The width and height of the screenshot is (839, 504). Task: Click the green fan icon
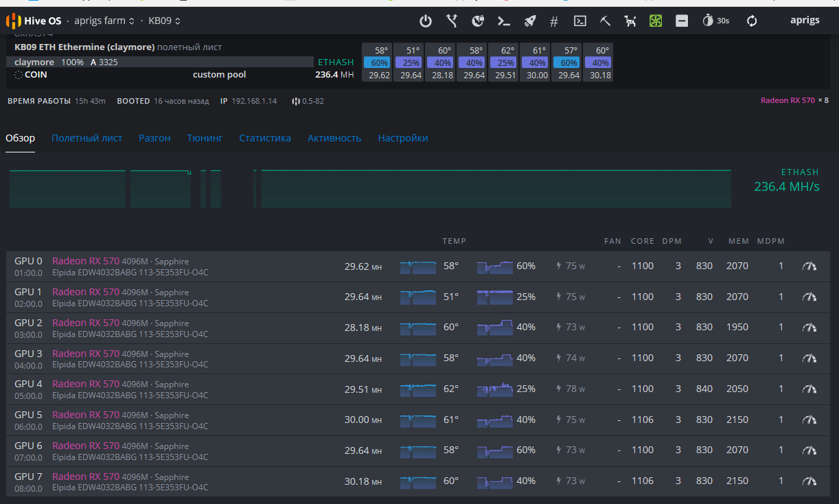pyautogui.click(x=656, y=21)
